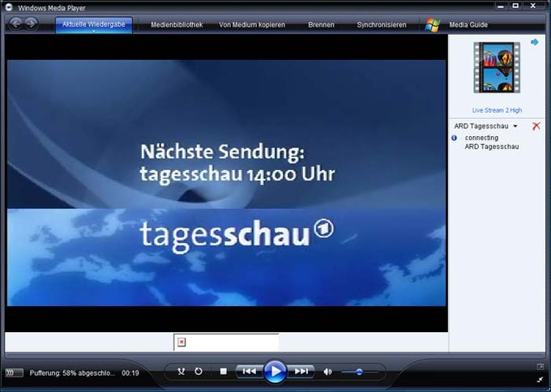Image resolution: width=551 pixels, height=392 pixels.
Task: Select the connecting ARD Tagesschau playlist entry
Action: tap(492, 143)
